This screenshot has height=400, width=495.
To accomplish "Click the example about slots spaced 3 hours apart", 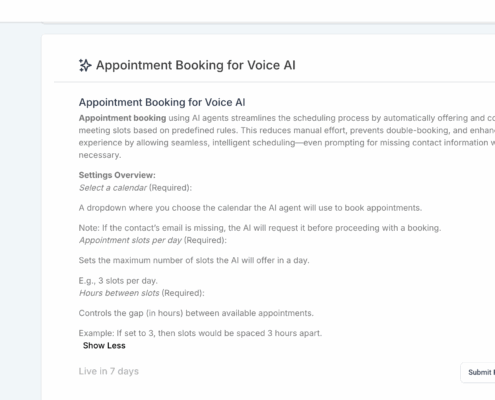I will pyautogui.click(x=200, y=333).
